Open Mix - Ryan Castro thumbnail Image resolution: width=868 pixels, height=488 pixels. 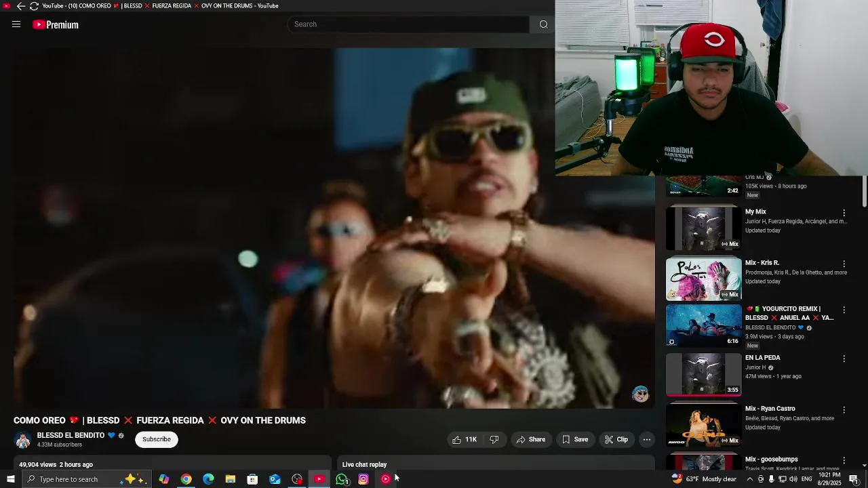pos(703,425)
